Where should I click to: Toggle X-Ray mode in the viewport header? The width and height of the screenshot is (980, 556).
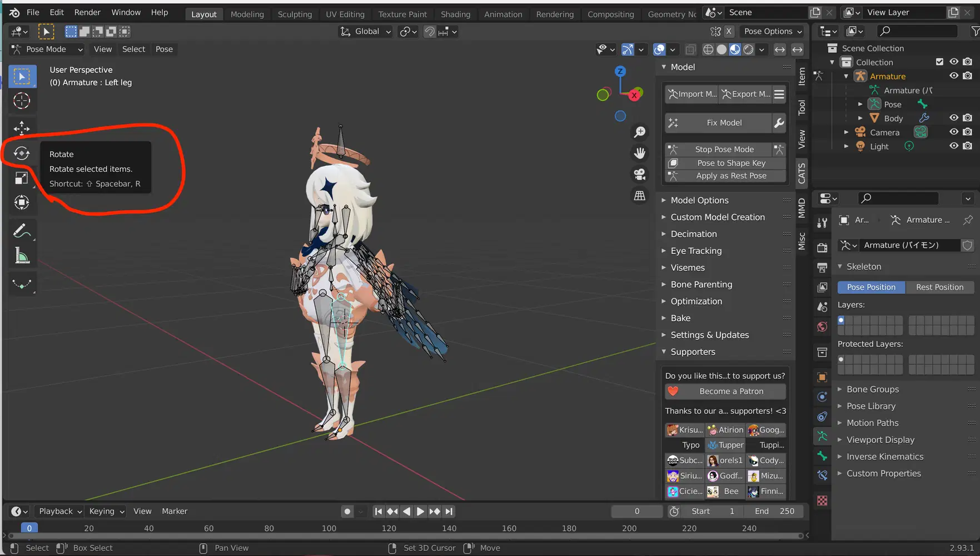[x=690, y=49]
